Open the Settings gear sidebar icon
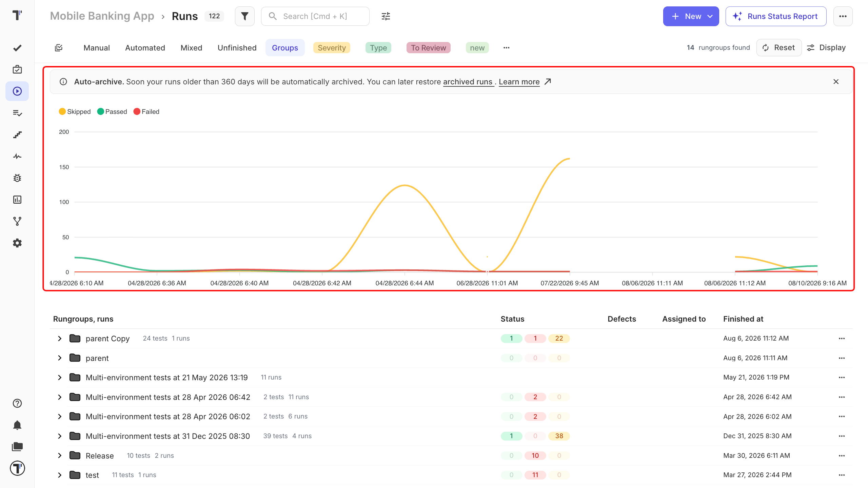 (x=17, y=243)
